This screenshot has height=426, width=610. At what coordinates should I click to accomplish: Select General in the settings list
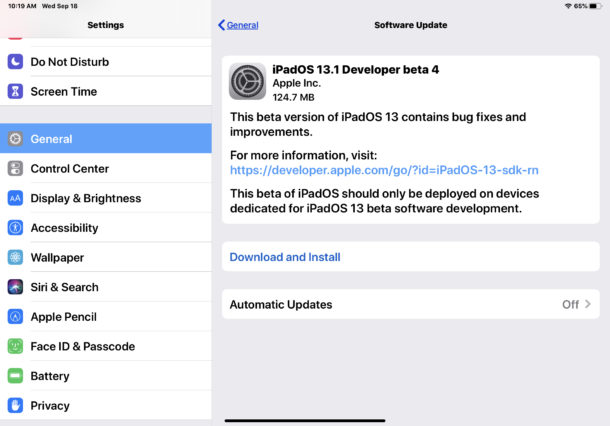coord(106,138)
